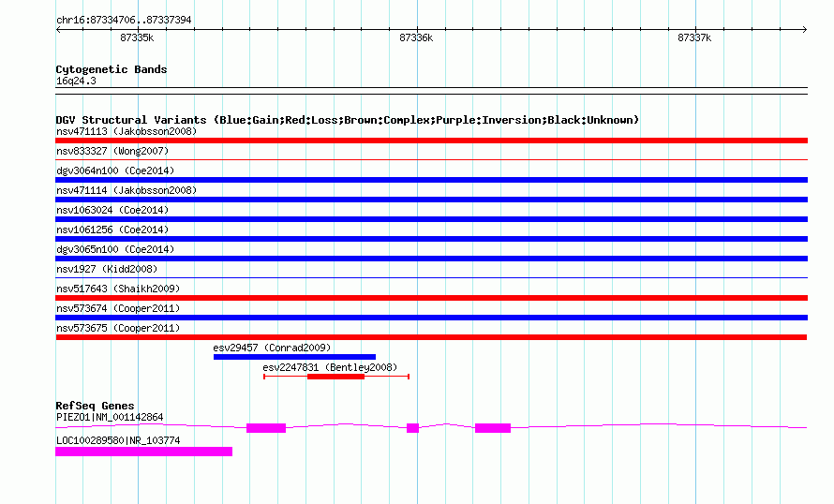Click the nsv833327 thin red line

[431, 159]
